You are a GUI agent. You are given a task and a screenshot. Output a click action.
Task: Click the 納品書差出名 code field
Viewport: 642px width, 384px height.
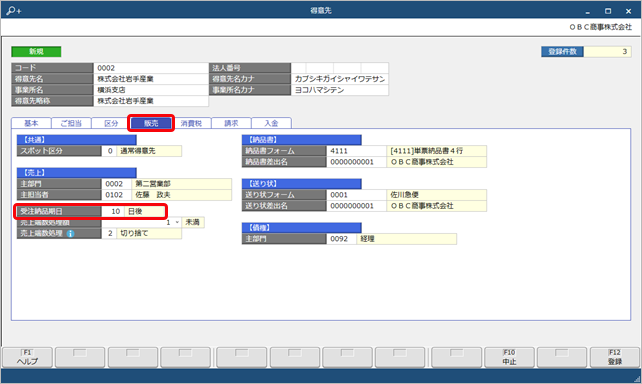(356, 162)
